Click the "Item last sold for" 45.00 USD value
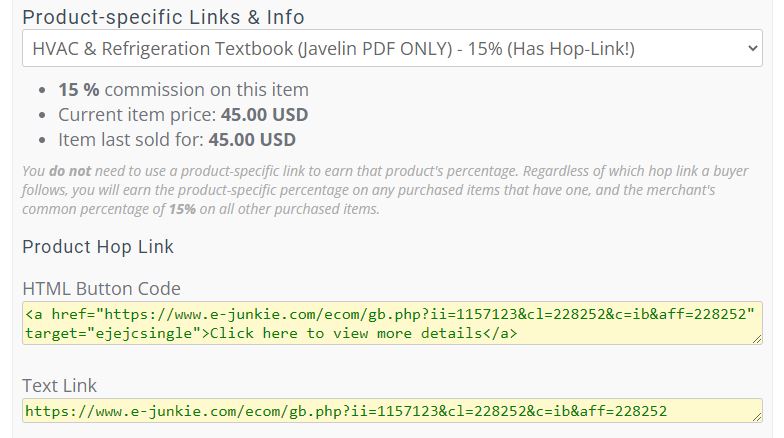The image size is (784, 438). point(252,140)
